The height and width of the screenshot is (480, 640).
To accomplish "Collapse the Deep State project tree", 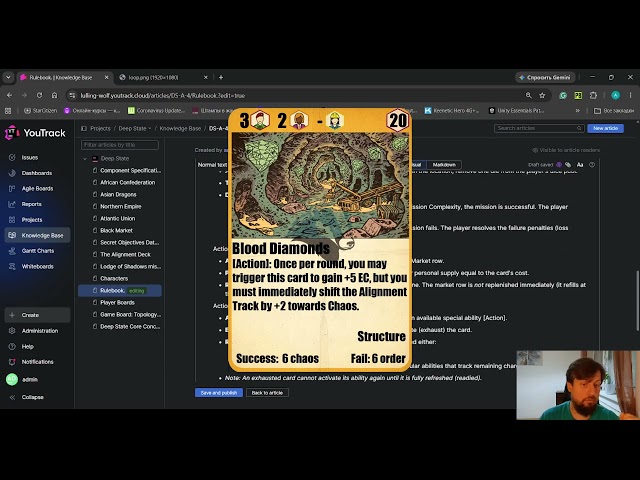I will [x=85, y=159].
